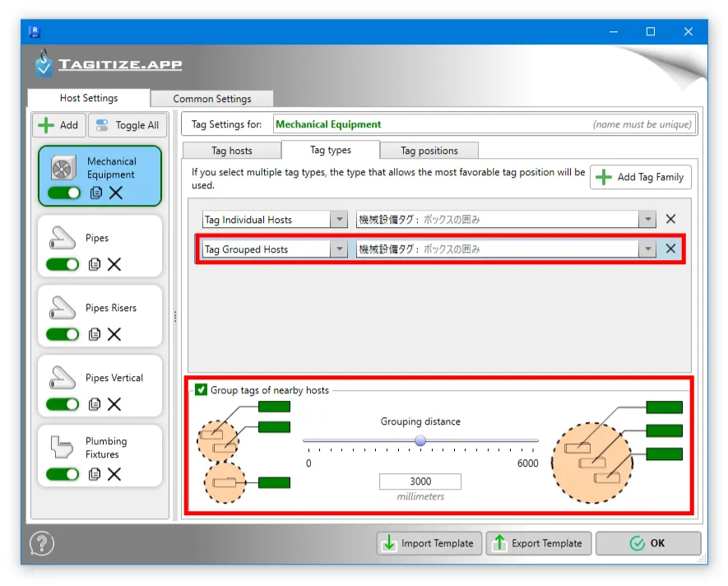This screenshot has width=728, height=586.
Task: Expand the Tag Individual Hosts dropdown
Action: pos(339,220)
